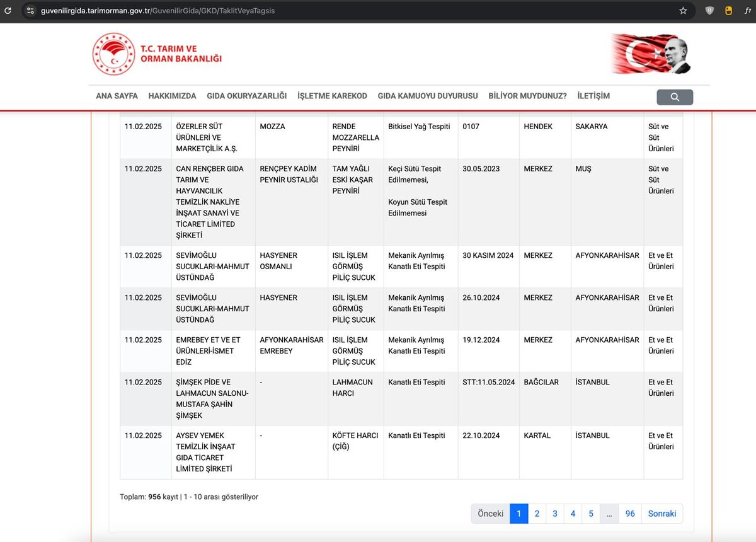Click the AFYONKARAHİSAR EMREBEY brand cell
The height and width of the screenshot is (542, 756).
click(291, 351)
